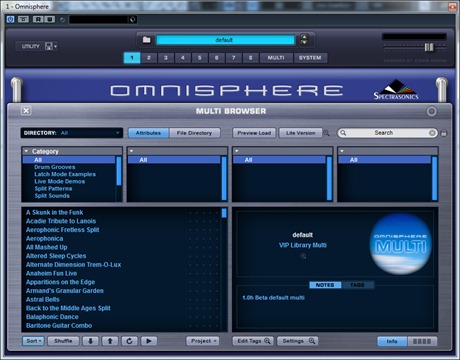Click the host compare/snapshot icon
The width and height of the screenshot is (460, 360).
[x=23, y=19]
